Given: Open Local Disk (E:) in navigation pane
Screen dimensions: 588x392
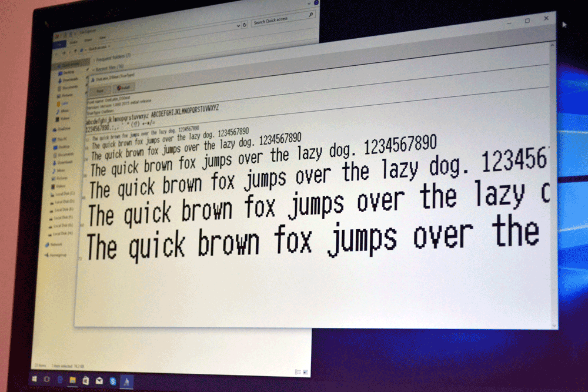Looking at the screenshot, I should (62, 209).
